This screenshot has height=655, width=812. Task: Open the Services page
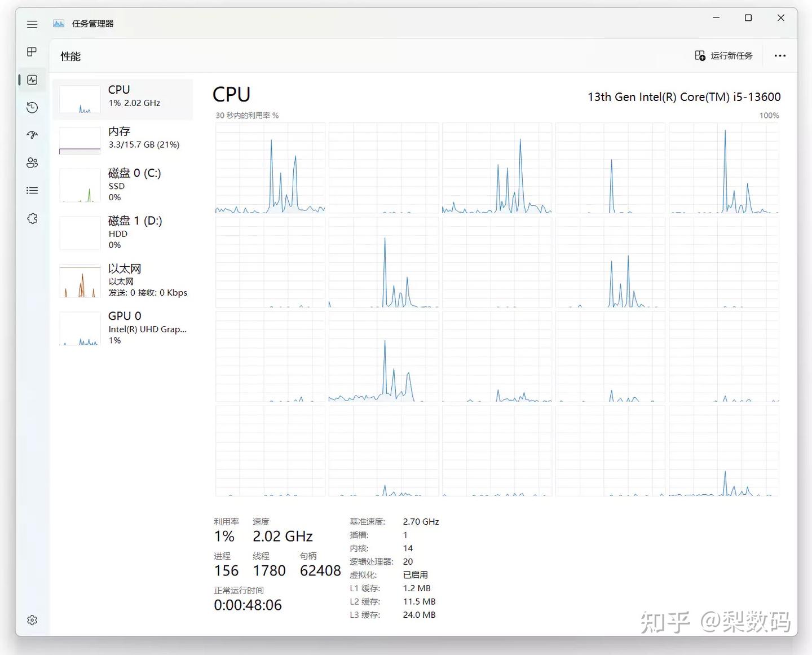tap(32, 218)
